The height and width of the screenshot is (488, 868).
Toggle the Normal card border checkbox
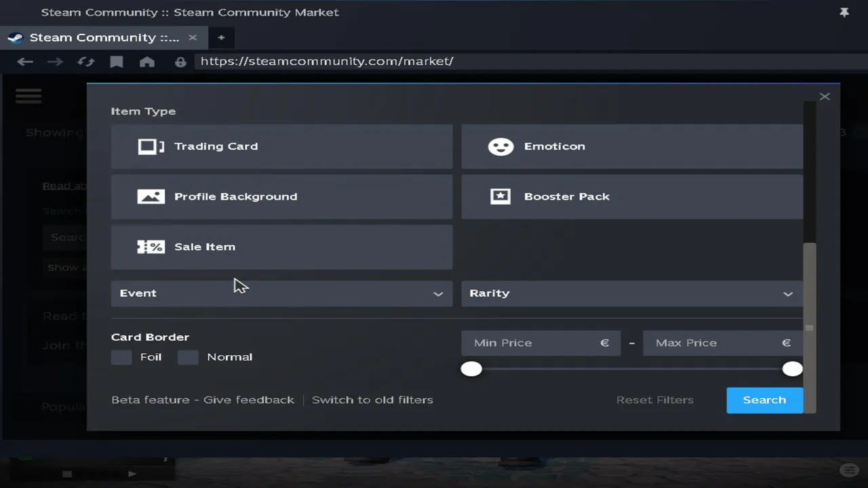188,357
